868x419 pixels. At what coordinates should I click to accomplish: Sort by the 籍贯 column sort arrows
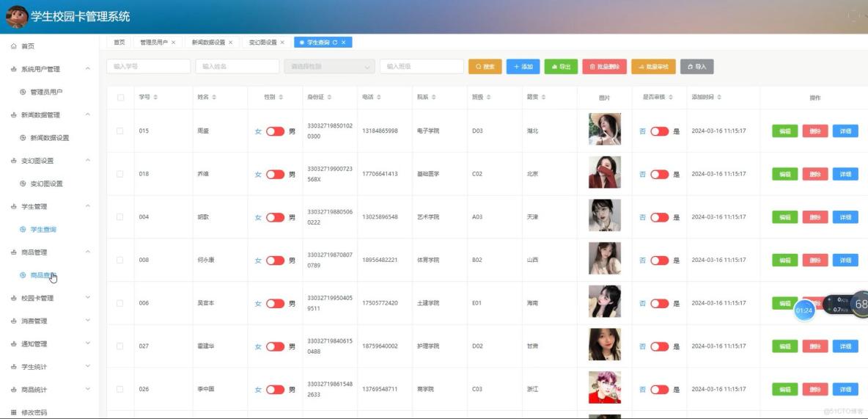pos(543,98)
